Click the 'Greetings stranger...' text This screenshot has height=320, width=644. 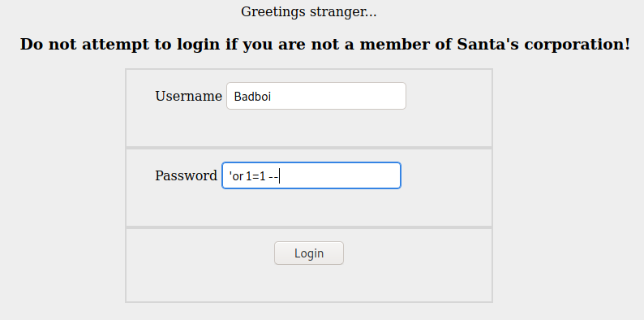tap(309, 12)
